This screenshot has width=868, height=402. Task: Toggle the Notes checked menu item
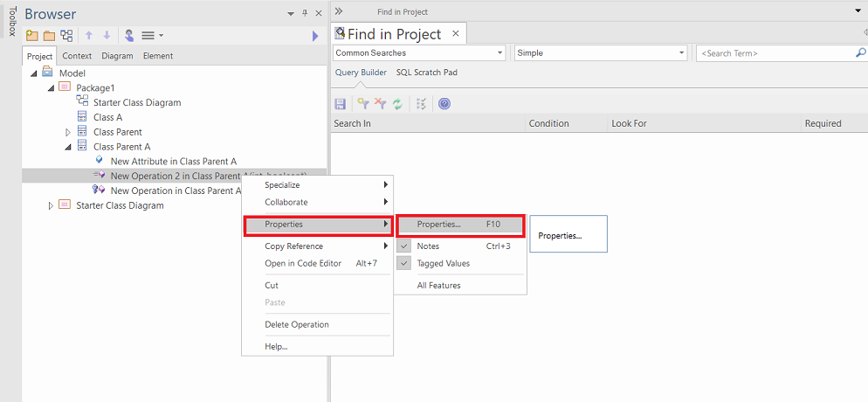tap(428, 246)
